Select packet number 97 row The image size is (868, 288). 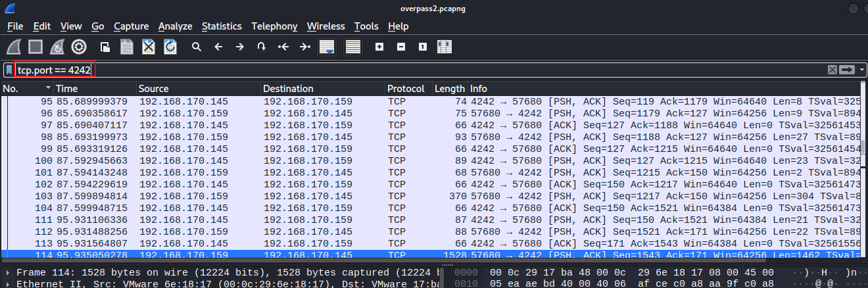click(430, 124)
